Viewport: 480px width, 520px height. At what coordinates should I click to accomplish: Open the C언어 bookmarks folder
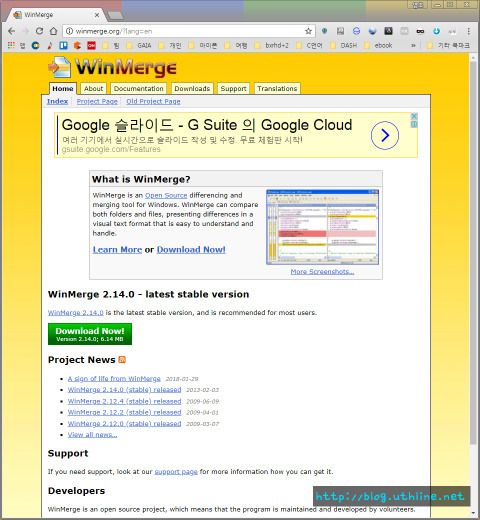click(310, 45)
